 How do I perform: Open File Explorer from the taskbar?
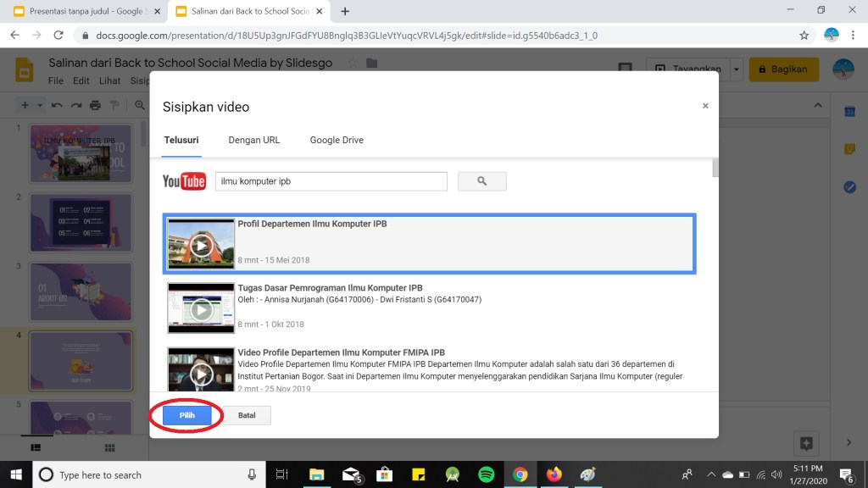coord(317,474)
